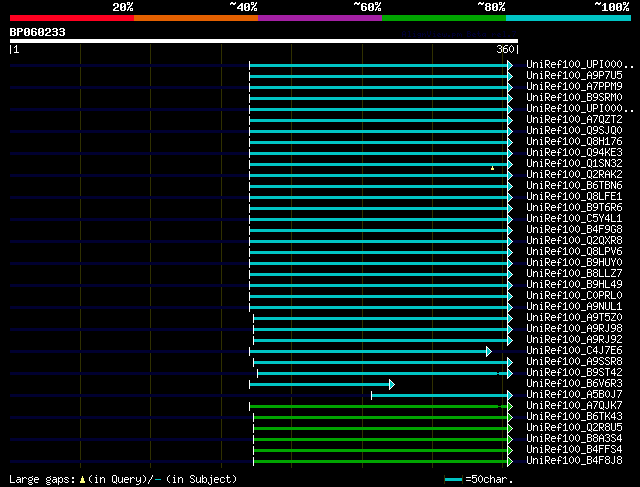The image size is (640, 487).
Task: Select the UniRef100_C0PRL0 label
Action: (574, 296)
